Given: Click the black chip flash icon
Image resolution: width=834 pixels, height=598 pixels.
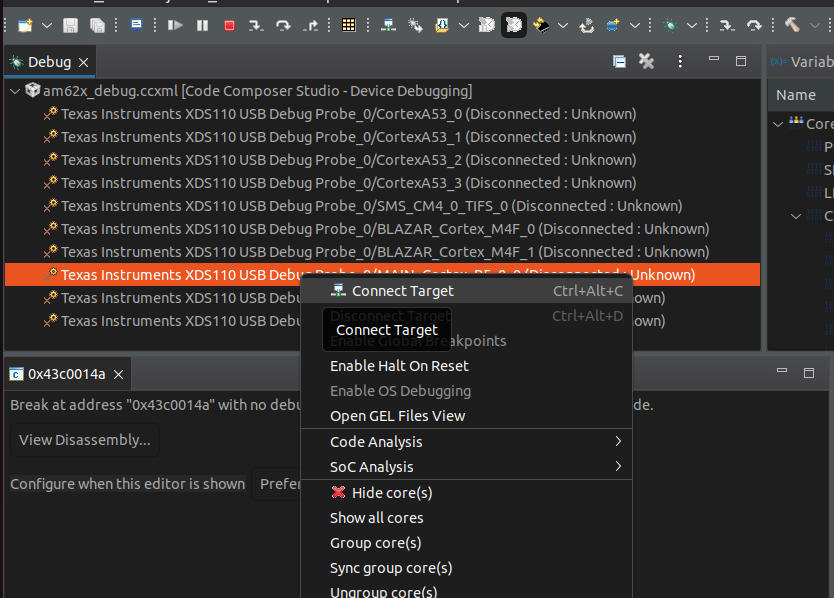Looking at the screenshot, I should pos(541,25).
